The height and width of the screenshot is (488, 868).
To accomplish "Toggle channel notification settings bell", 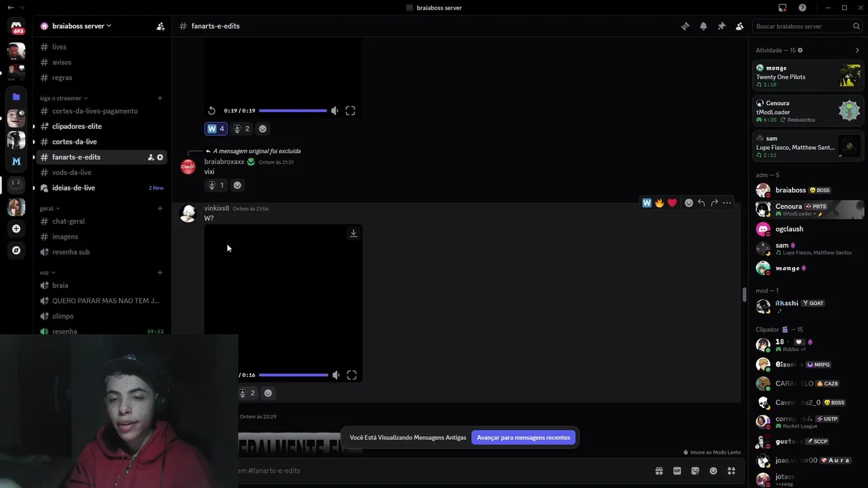I will [703, 26].
